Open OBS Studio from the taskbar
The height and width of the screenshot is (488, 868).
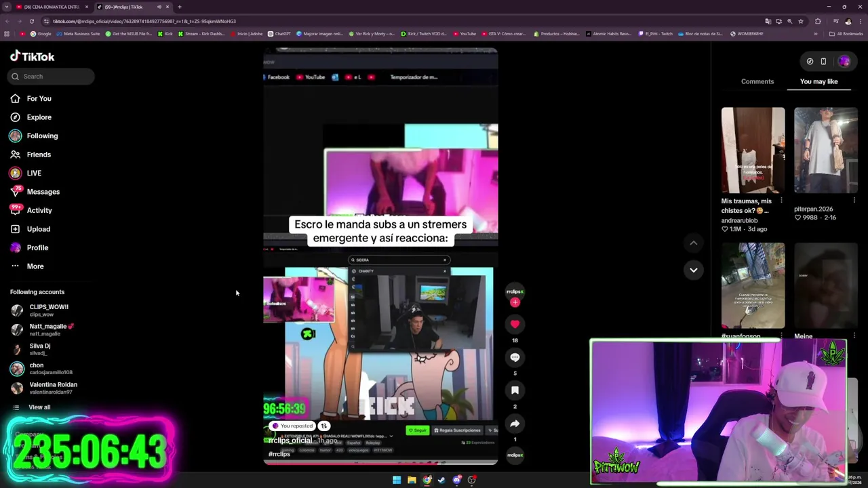tap(472, 480)
